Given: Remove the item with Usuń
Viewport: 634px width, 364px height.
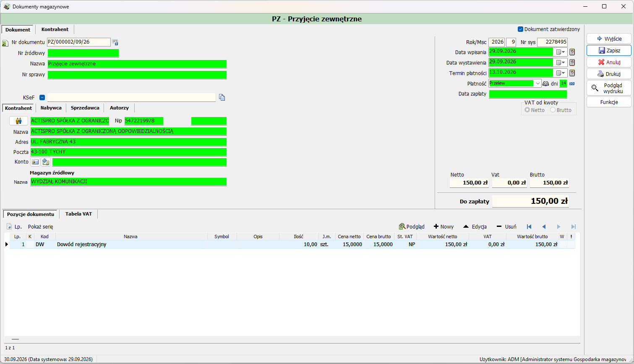Looking at the screenshot, I should click(x=506, y=226).
